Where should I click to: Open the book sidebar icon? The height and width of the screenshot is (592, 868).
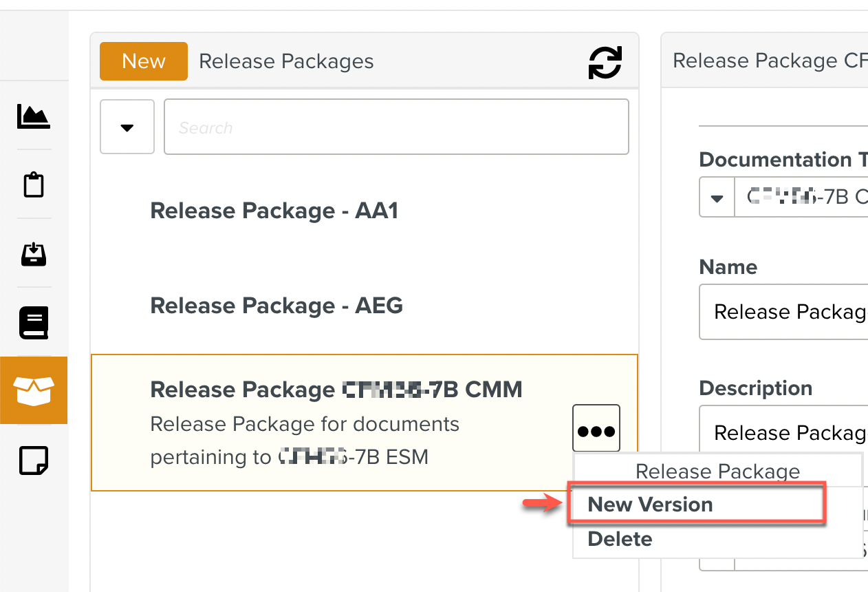pyautogui.click(x=34, y=322)
